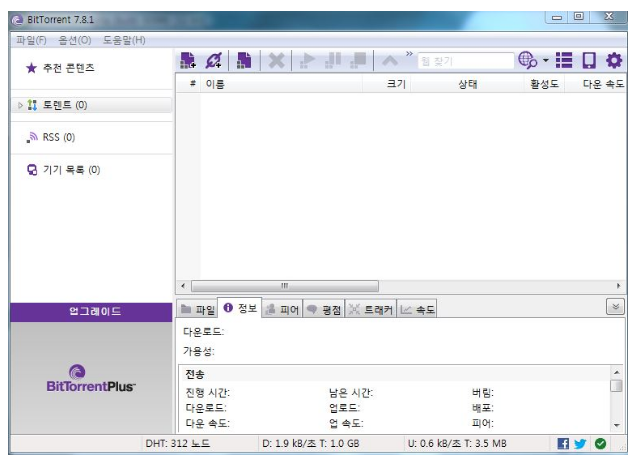This screenshot has width=636, height=465.
Task: Click the 업그레이드 button
Action: click(x=91, y=312)
